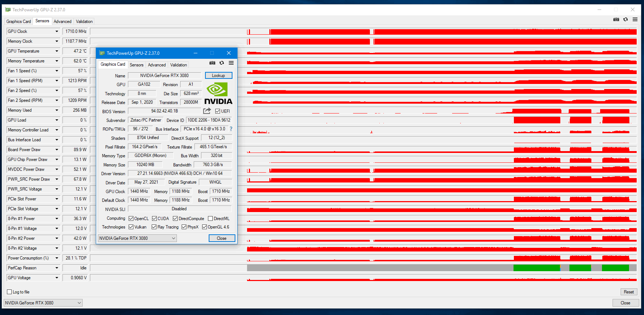Click the Name field NVIDIA GeForce RTX 3080
This screenshot has height=315, width=644.
(x=164, y=76)
